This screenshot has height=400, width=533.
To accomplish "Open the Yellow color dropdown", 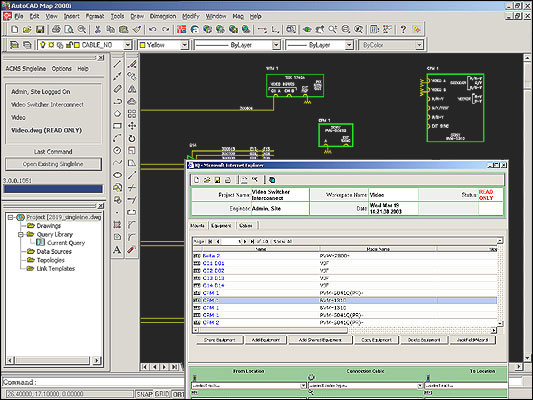I will 184,45.
